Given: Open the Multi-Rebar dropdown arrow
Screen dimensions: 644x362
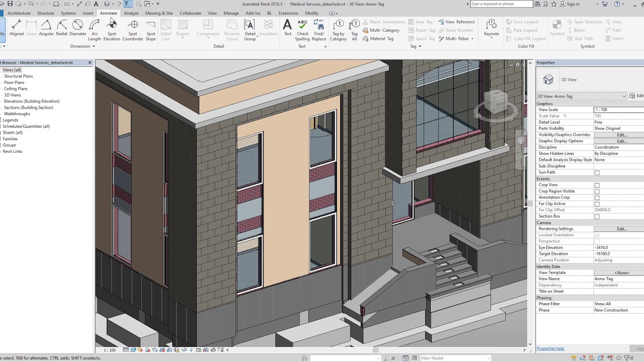Looking at the screenshot, I should [472, 39].
